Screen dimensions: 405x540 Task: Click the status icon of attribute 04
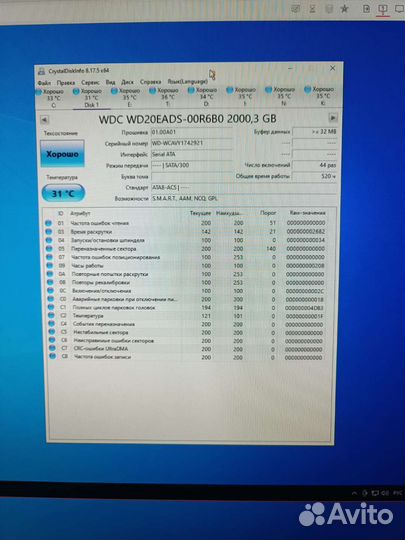[49, 240]
